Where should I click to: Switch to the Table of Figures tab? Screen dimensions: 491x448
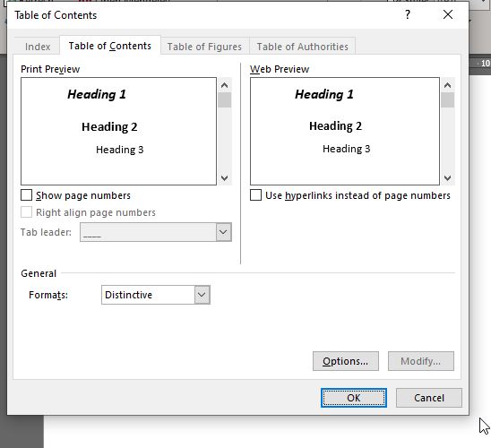(x=204, y=47)
